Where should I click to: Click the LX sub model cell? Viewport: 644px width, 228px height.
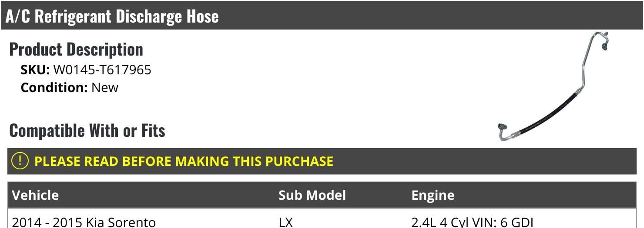[286, 222]
